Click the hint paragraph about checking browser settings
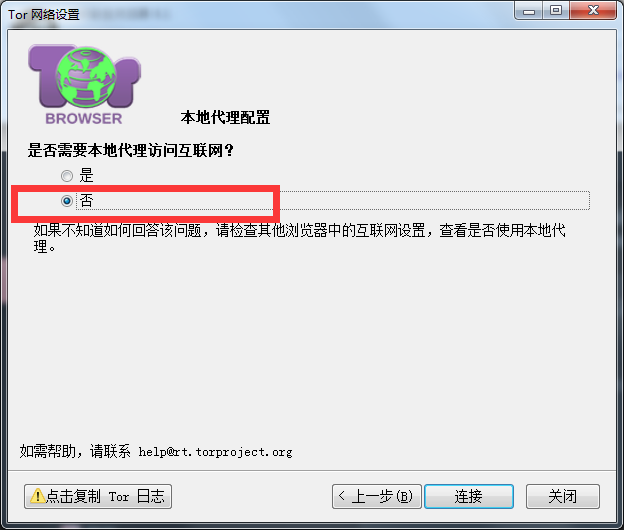 click(x=299, y=238)
